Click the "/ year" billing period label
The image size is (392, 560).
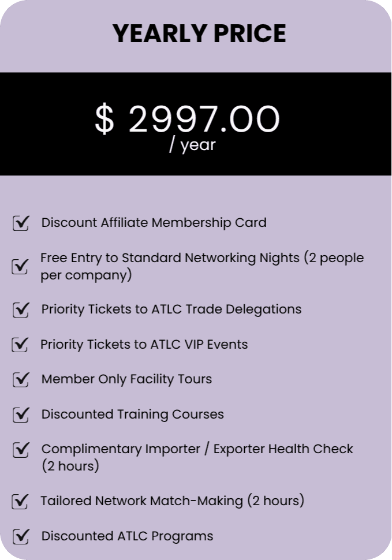pos(192,145)
